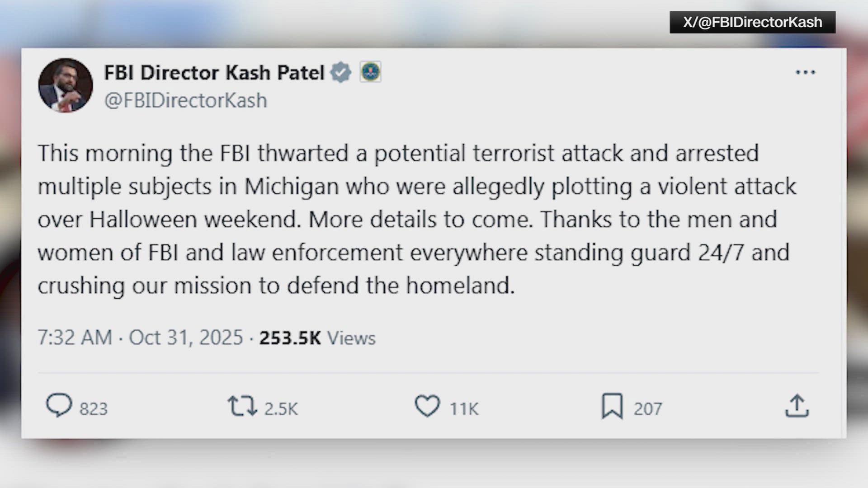Open the three-dot more options menu
Viewport: 868px width, 488px height.
tap(805, 72)
